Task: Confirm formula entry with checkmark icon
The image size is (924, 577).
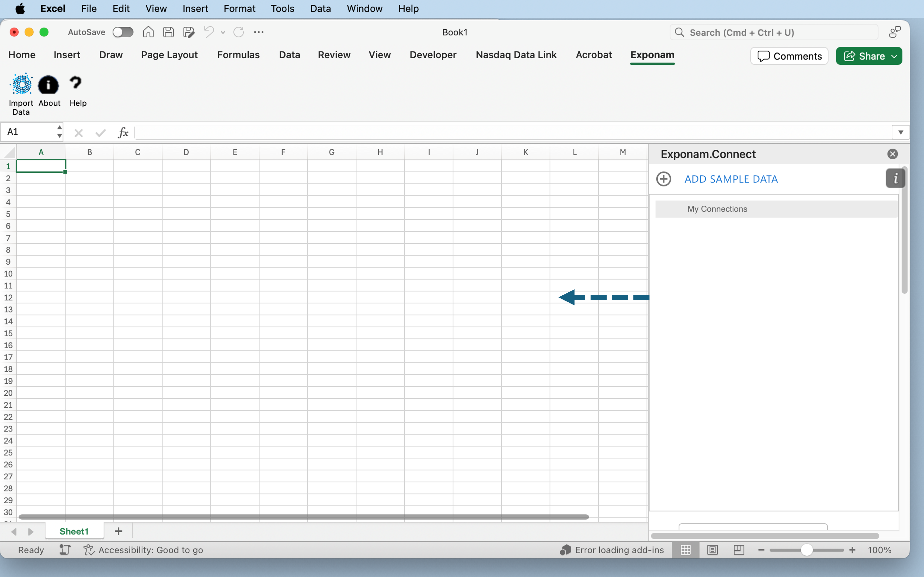Action: pos(100,133)
